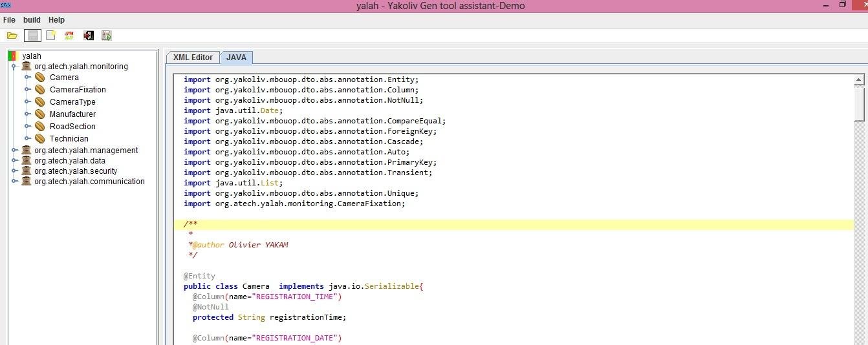Select the Manufacturer entity label
The image size is (868, 345).
pyautogui.click(x=72, y=114)
